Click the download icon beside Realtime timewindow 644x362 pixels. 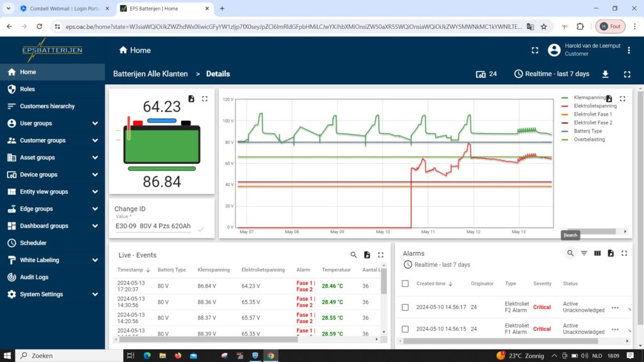click(605, 74)
